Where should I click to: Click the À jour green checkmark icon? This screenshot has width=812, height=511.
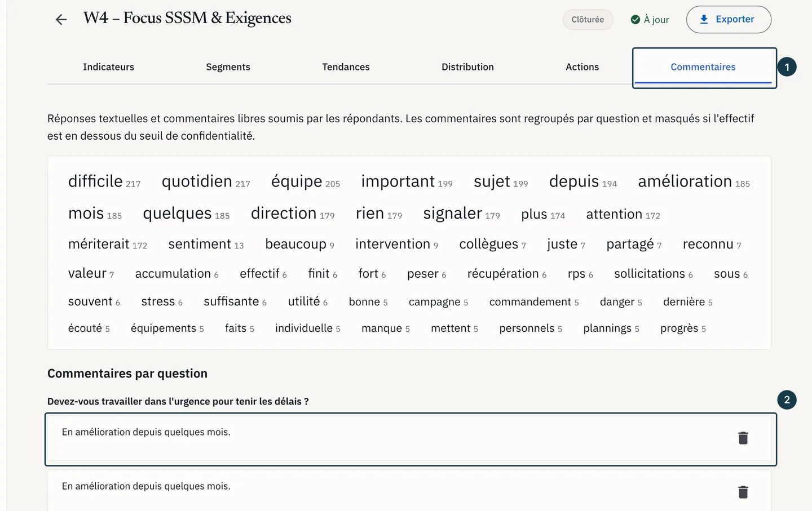(636, 20)
